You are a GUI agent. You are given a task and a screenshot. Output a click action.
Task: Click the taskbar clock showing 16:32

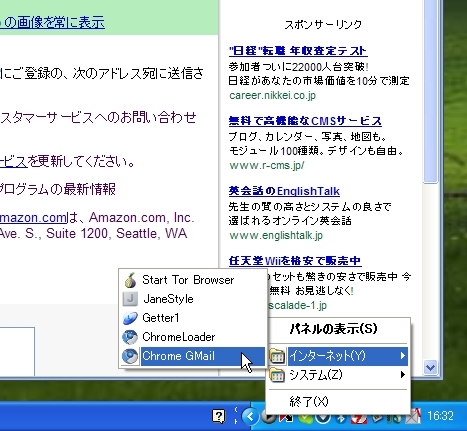pyautogui.click(x=440, y=416)
